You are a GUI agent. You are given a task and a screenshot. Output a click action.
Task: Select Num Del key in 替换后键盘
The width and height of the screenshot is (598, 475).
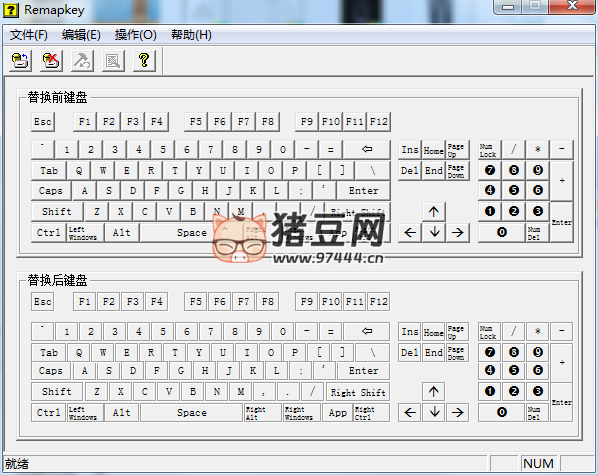tap(537, 413)
